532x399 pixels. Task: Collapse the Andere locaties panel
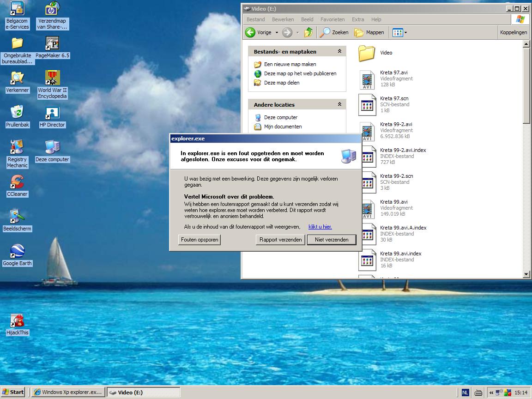339,104
